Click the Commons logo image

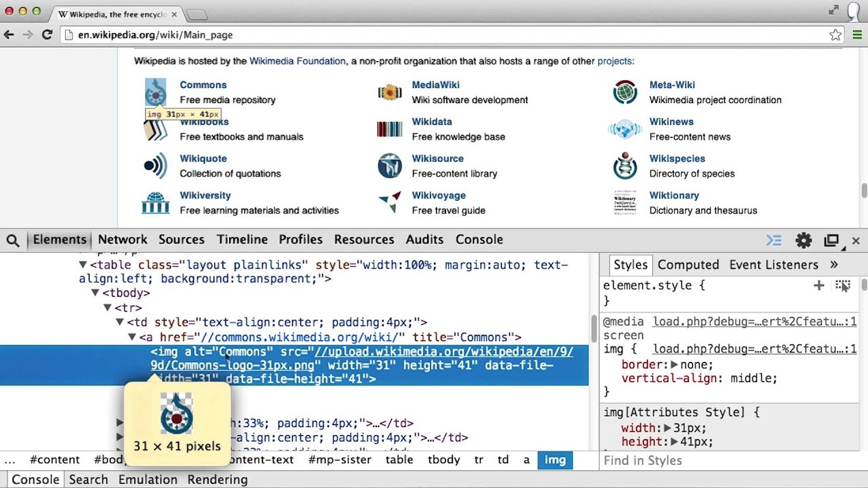coord(155,92)
